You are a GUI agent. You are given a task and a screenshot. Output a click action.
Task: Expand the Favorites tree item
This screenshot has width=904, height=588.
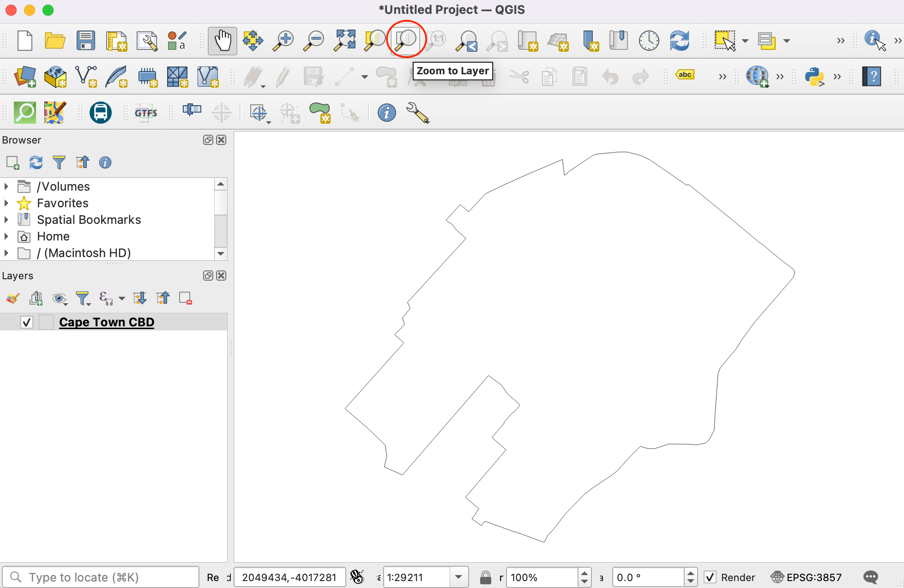[x=6, y=203]
